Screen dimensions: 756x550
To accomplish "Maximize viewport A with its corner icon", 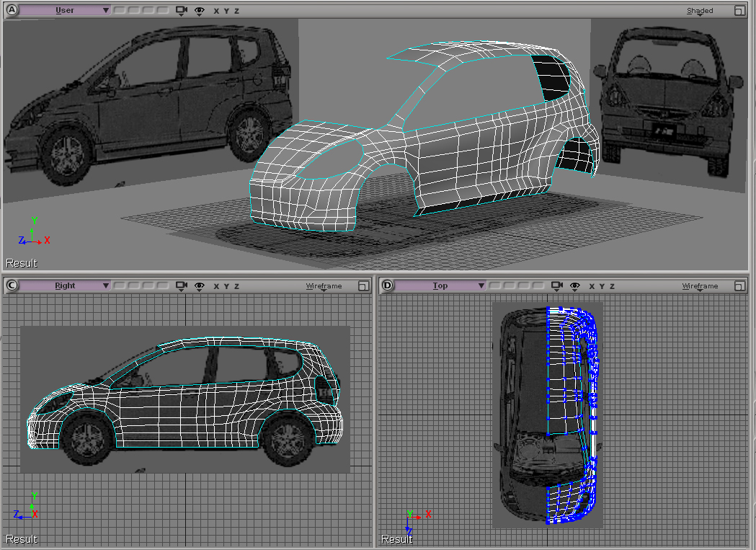I will [x=739, y=11].
